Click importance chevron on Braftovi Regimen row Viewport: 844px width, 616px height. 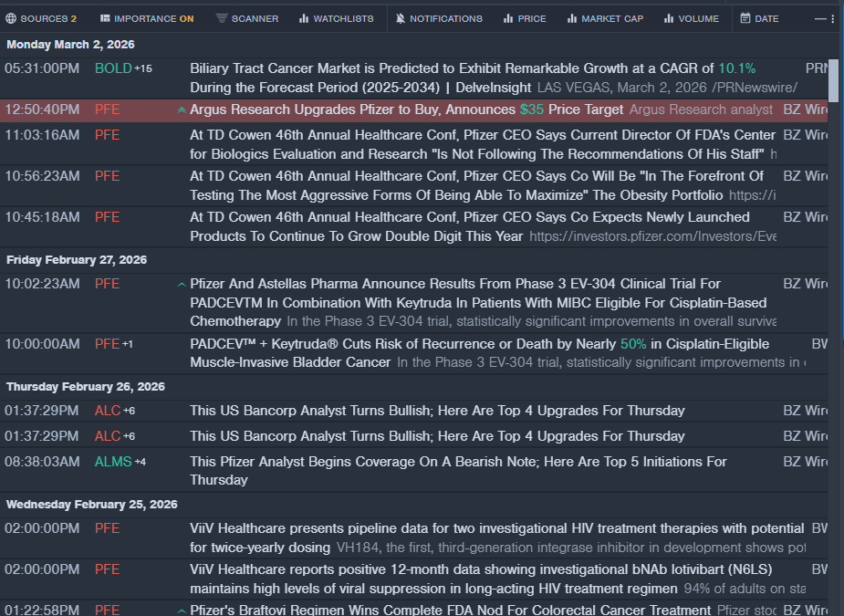pos(182,611)
